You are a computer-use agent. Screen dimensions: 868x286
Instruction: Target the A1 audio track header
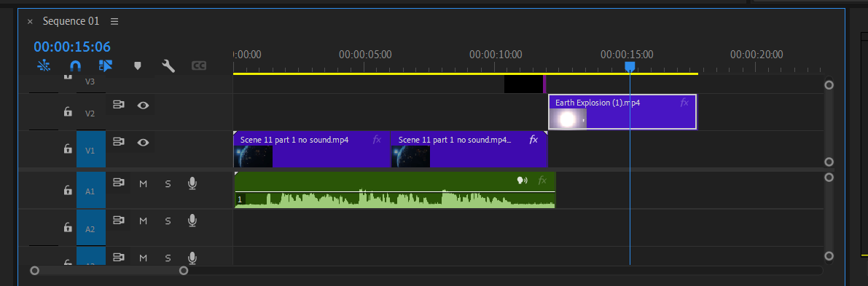(x=91, y=191)
